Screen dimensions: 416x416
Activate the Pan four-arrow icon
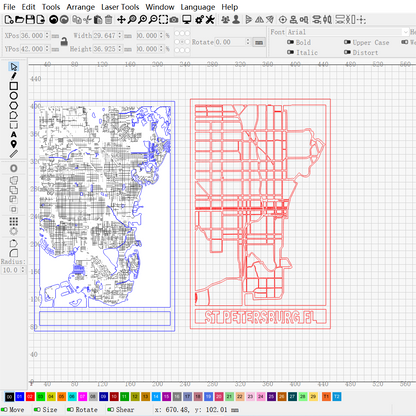121,20
